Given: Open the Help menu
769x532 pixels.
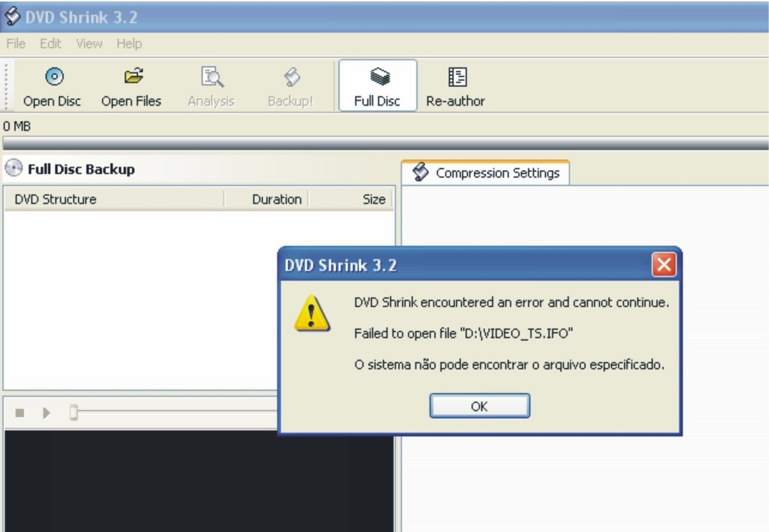Looking at the screenshot, I should [x=129, y=44].
